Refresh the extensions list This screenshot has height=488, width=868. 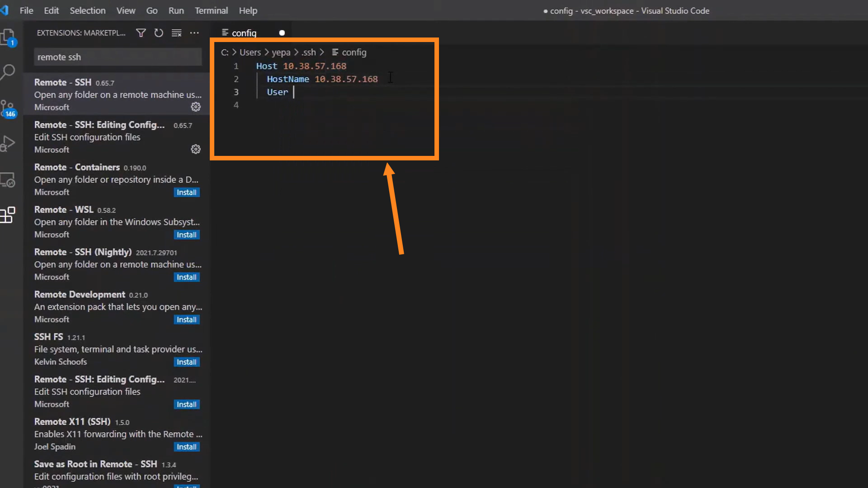click(x=159, y=33)
